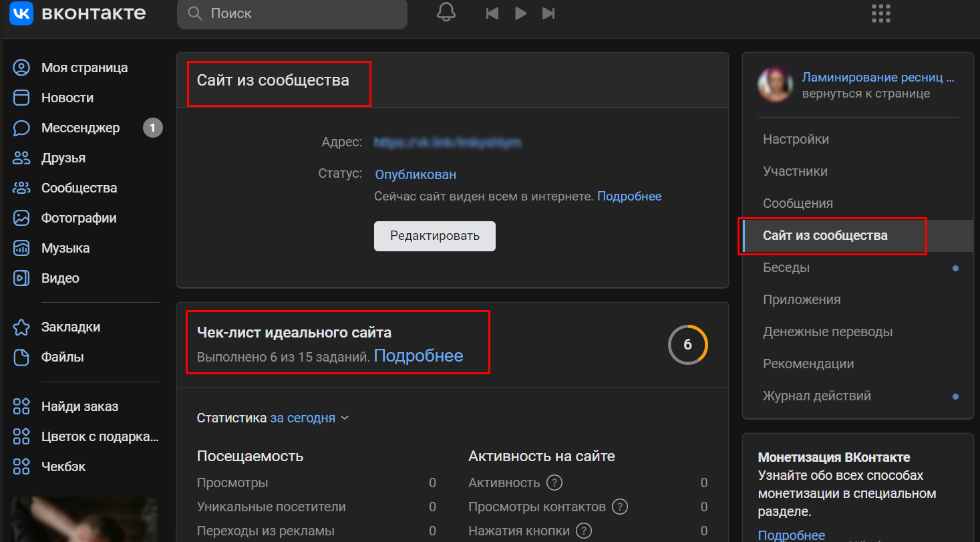Open the notifications bell

[x=446, y=13]
